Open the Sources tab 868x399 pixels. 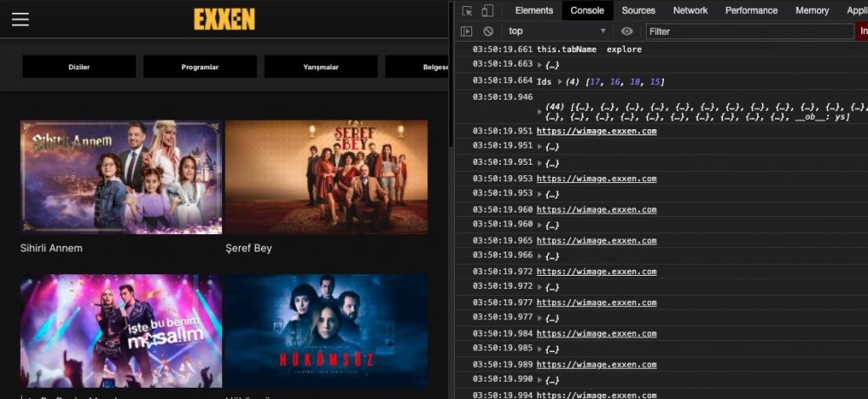point(638,10)
